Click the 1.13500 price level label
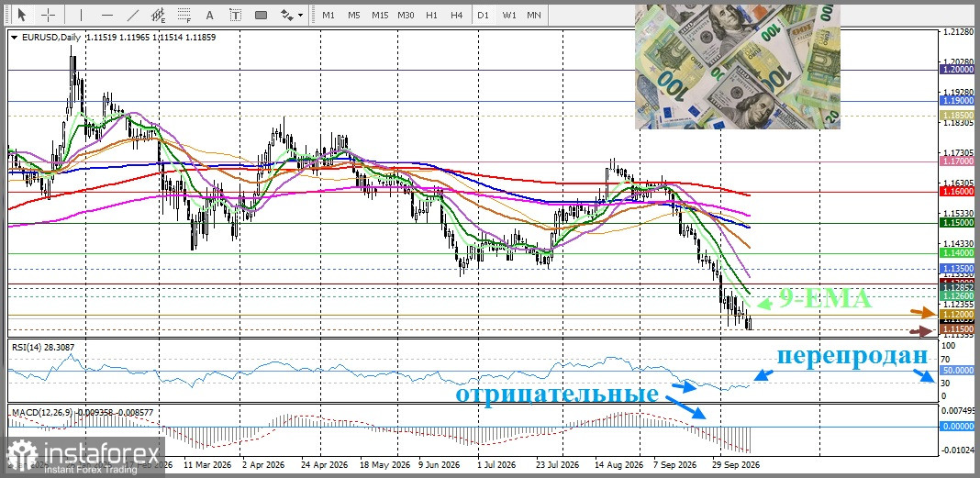Image resolution: width=980 pixels, height=478 pixels. (x=957, y=269)
